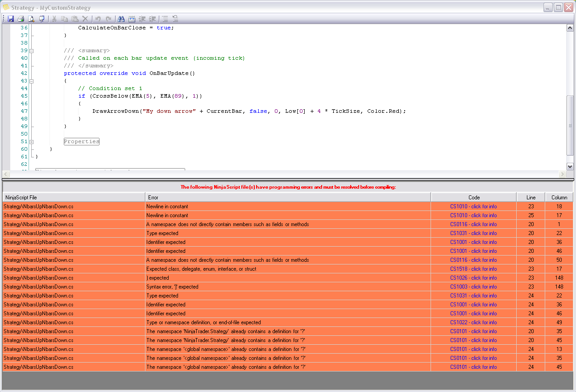The width and height of the screenshot is (576, 392).
Task: Click the Undo arrow in the toolbar
Action: pos(98,19)
